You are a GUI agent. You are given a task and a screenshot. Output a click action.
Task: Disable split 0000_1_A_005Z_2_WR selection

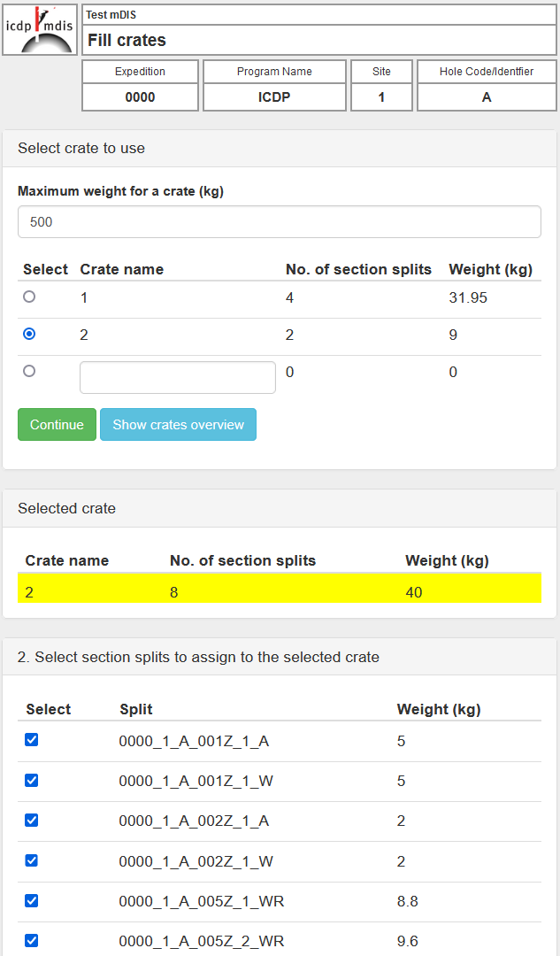(31, 940)
